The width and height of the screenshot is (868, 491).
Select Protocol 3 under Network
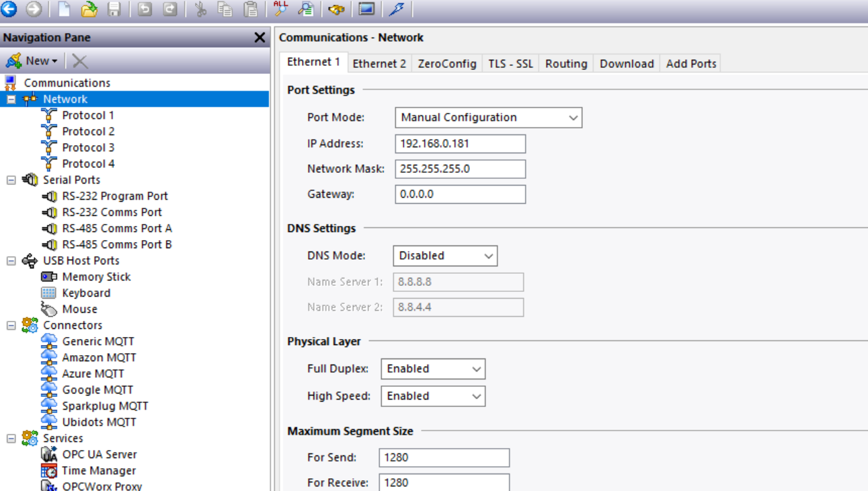click(x=88, y=147)
